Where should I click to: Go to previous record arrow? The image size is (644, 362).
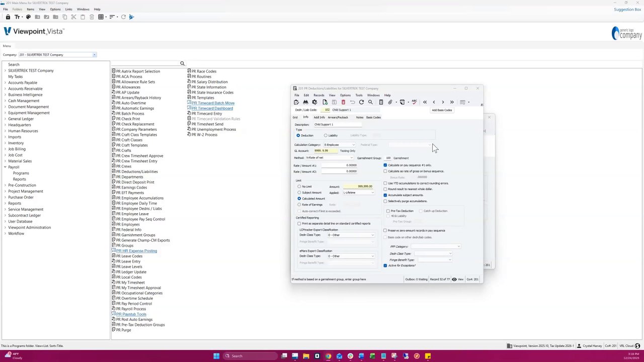434,102
